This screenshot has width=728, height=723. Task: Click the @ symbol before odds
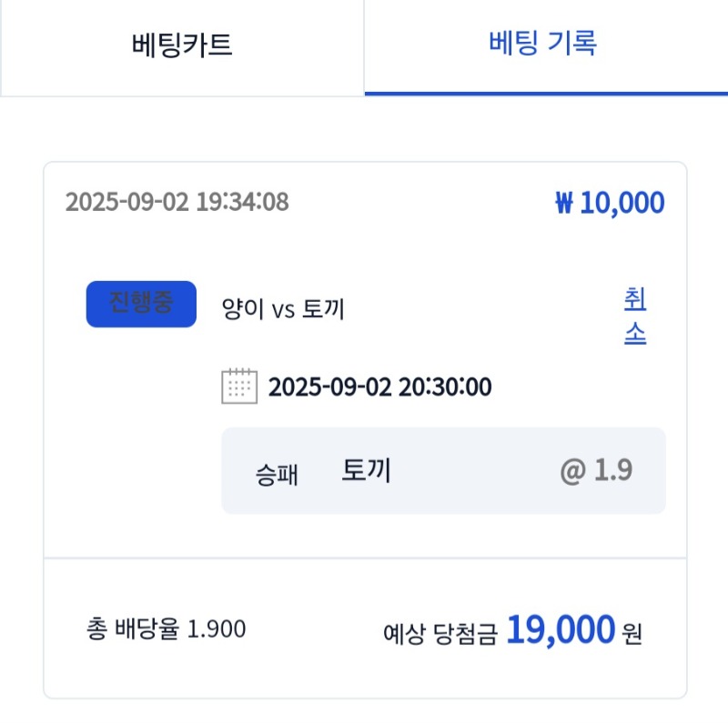pyautogui.click(x=573, y=471)
